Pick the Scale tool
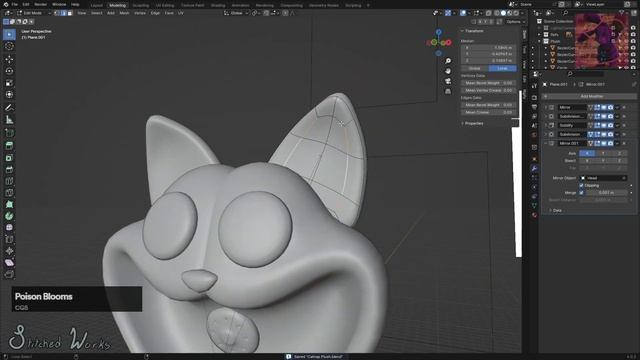This screenshot has width=640, height=360. [9, 83]
